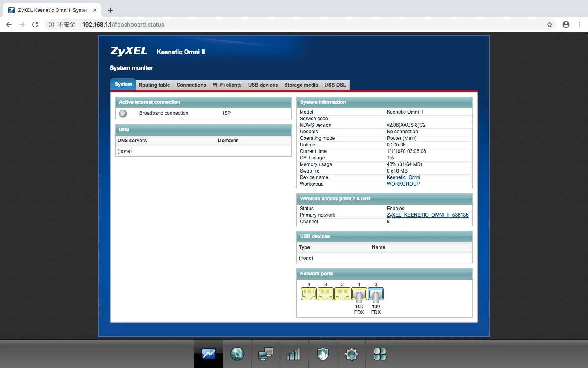Open the System monitor dock icon
This screenshot has height=368, width=588.
coord(208,354)
